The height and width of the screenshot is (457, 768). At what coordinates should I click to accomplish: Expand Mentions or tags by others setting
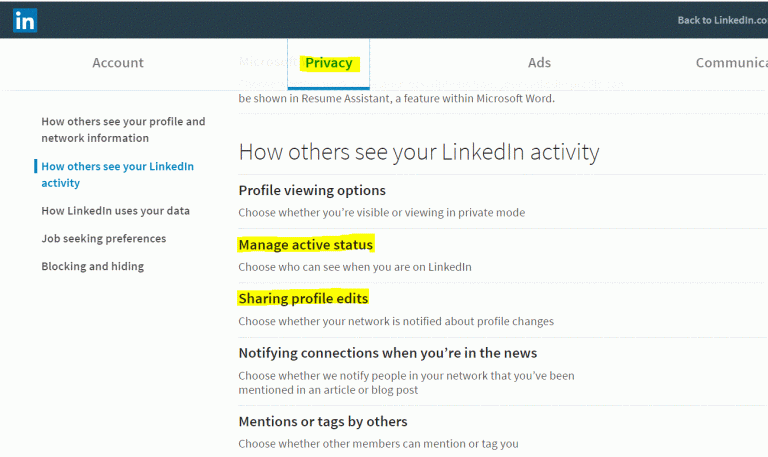pos(323,422)
